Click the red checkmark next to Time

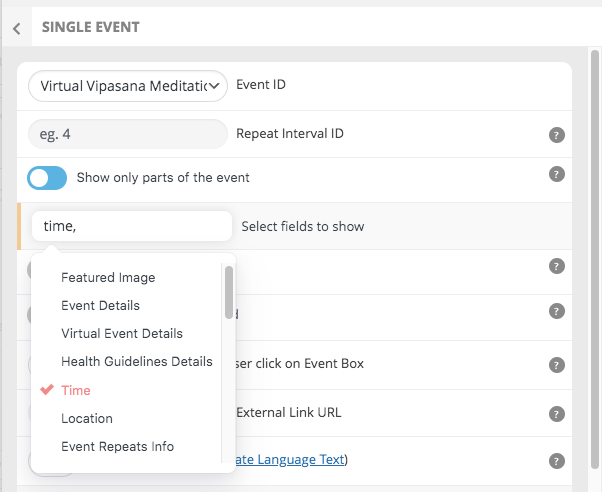point(47,389)
